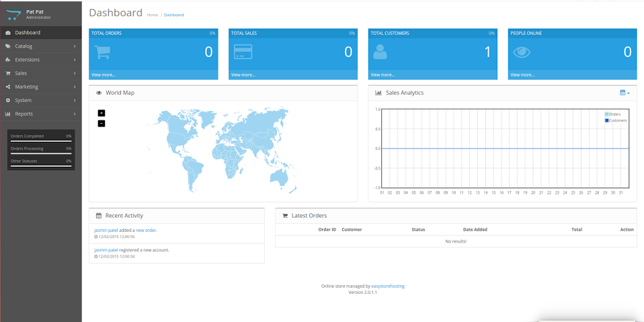Expand the Marketing menu chevron
This screenshot has height=322, width=644.
pos(75,87)
